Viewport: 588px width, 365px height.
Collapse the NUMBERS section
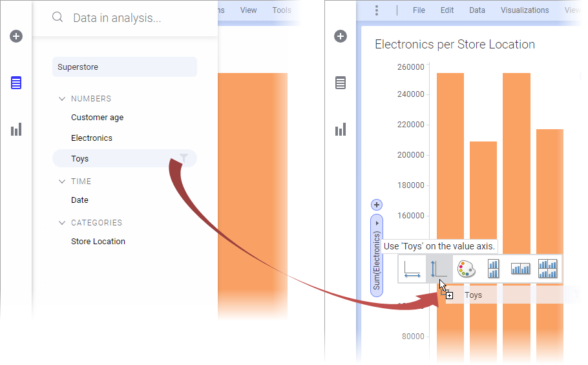(x=62, y=99)
